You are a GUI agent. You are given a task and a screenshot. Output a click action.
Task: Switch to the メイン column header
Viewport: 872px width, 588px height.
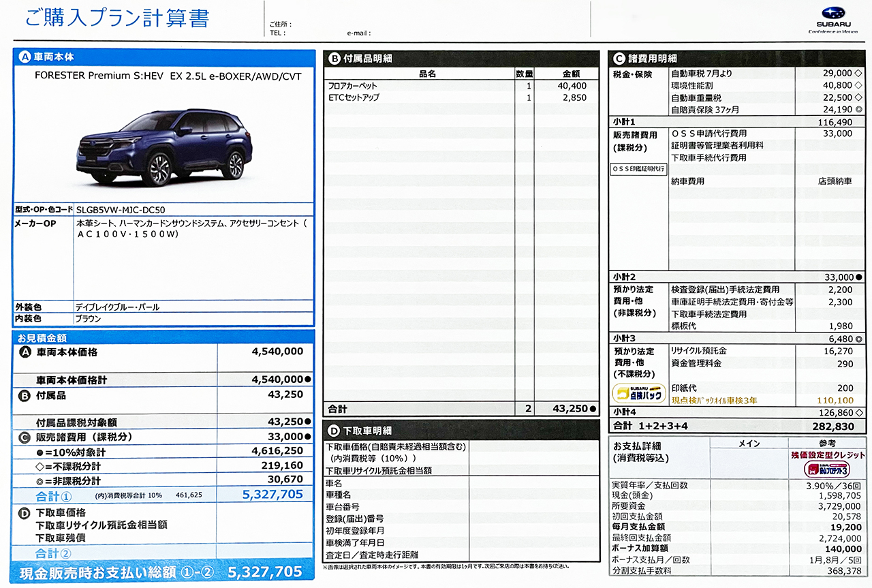(x=751, y=444)
